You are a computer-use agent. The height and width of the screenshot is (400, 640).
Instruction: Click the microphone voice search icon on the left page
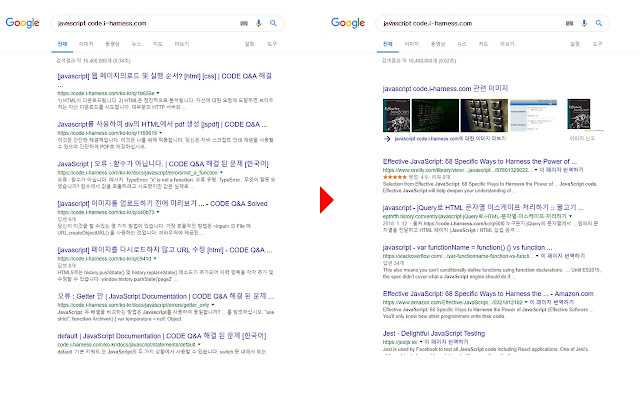pos(258,23)
